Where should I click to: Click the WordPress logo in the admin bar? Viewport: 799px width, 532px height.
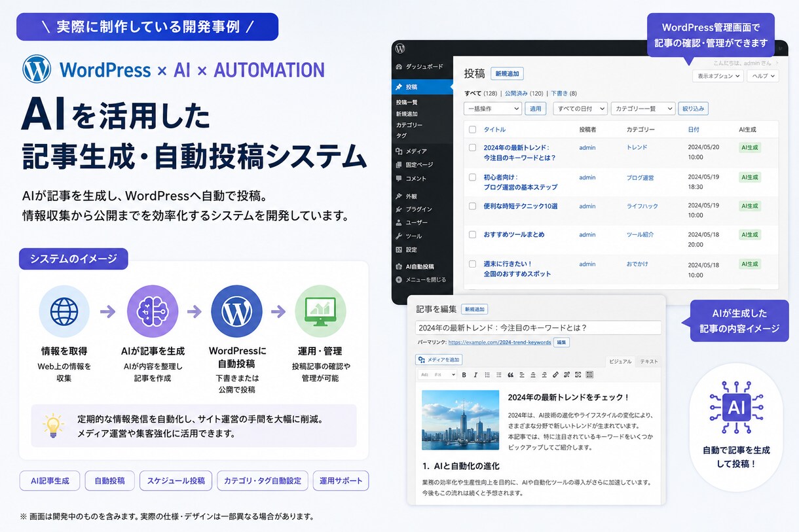400,48
